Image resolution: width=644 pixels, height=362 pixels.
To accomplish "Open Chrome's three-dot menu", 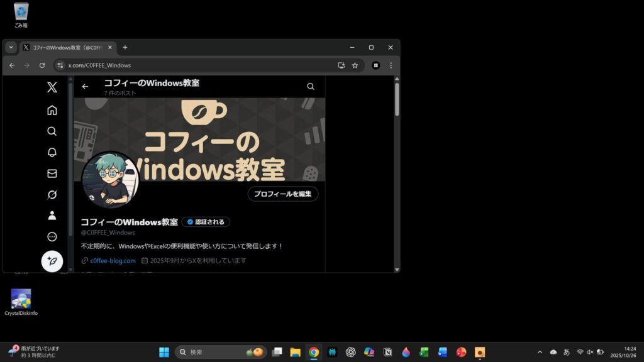I will pos(391,65).
